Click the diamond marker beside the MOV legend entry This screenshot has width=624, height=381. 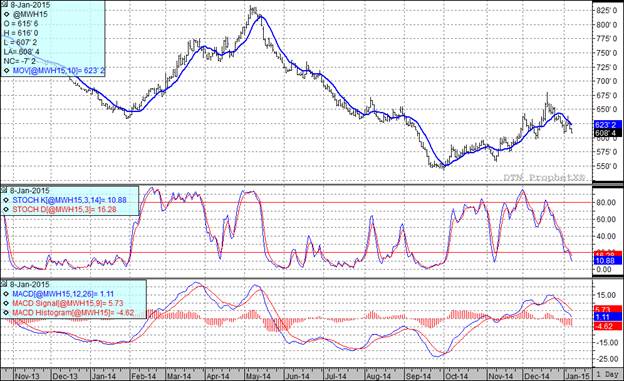6,71
